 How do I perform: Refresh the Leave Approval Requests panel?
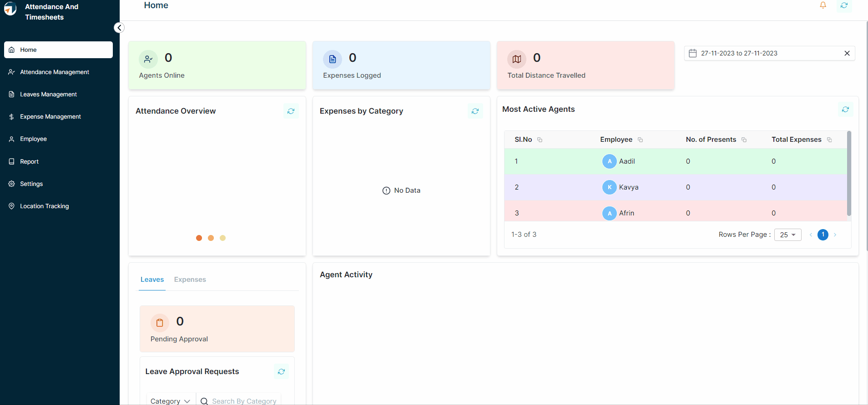tap(282, 372)
